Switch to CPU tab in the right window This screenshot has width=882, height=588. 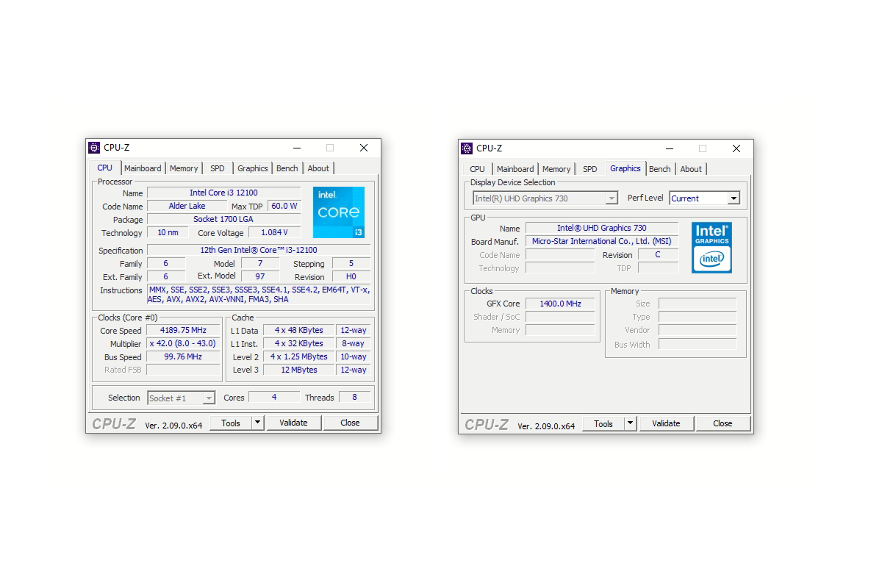point(478,169)
